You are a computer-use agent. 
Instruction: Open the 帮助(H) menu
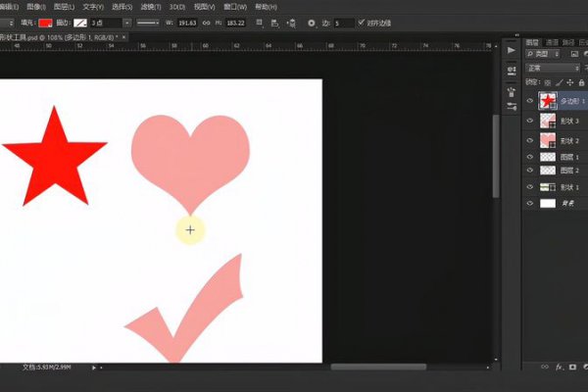click(x=266, y=7)
